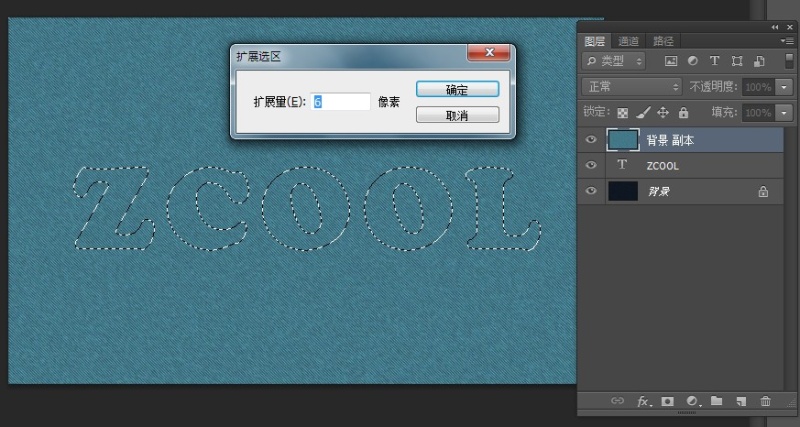The width and height of the screenshot is (800, 427).
Task: Switch to the 通道 tab
Action: [628, 41]
